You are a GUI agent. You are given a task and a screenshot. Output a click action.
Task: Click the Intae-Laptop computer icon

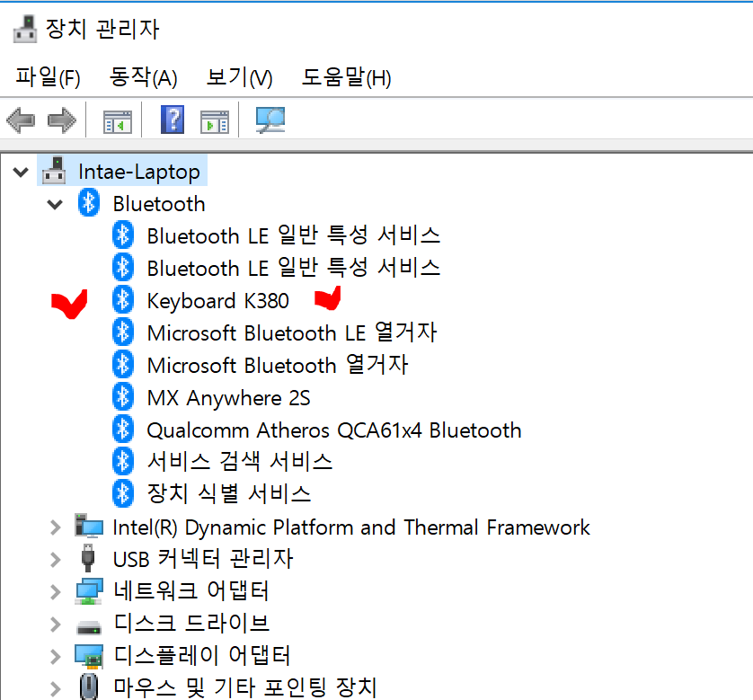pyautogui.click(x=54, y=171)
